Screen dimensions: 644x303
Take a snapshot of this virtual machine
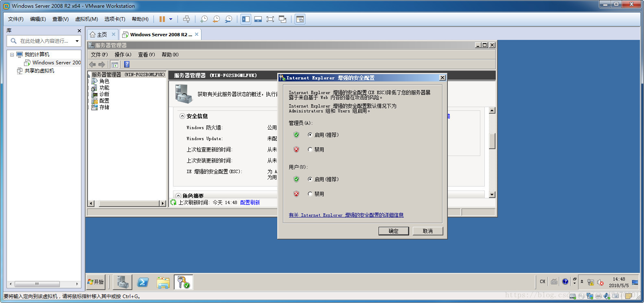click(x=204, y=19)
